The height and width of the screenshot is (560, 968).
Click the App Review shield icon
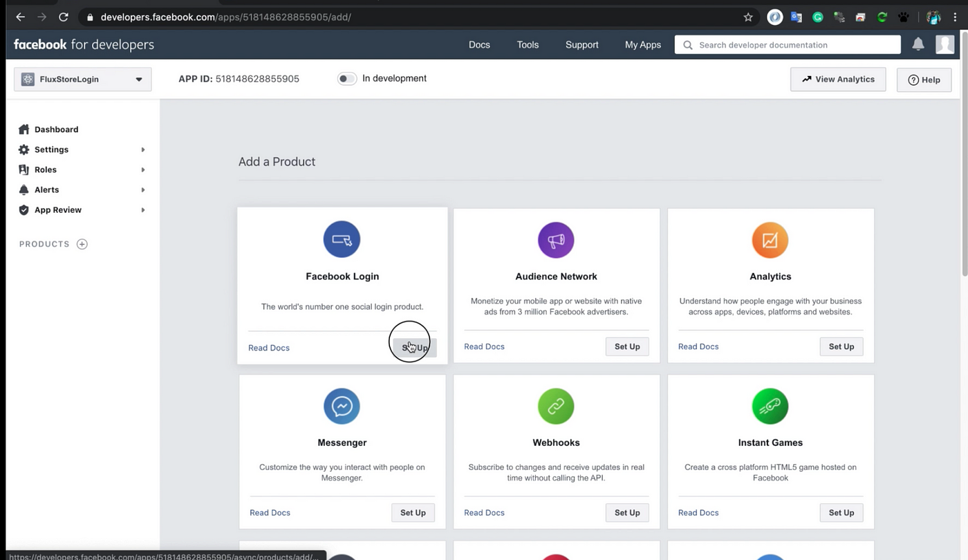[x=24, y=209]
